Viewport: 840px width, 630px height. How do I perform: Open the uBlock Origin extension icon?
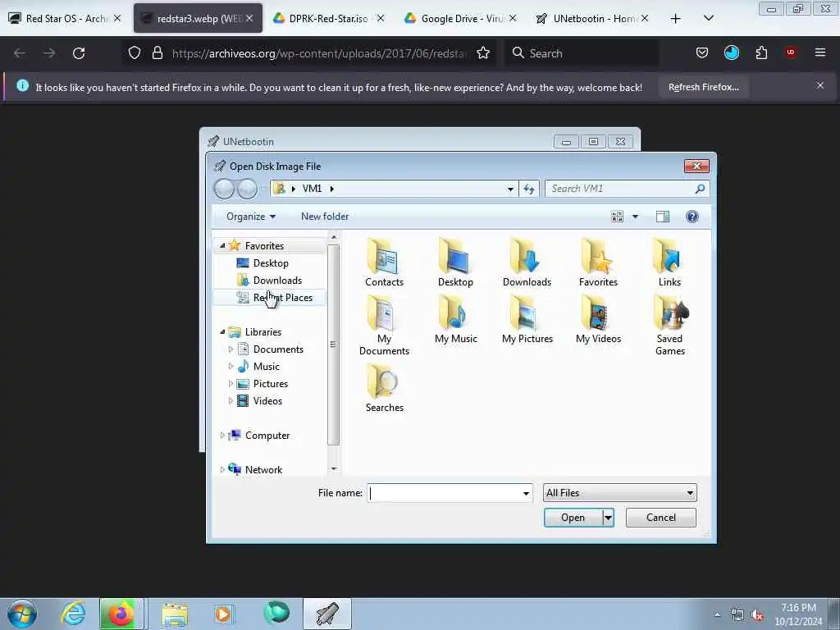[x=790, y=52]
